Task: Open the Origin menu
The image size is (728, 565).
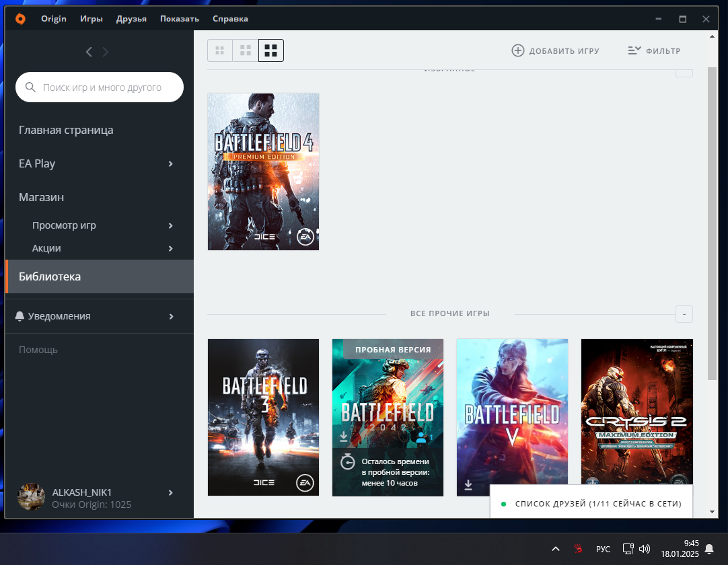Action: click(x=53, y=19)
